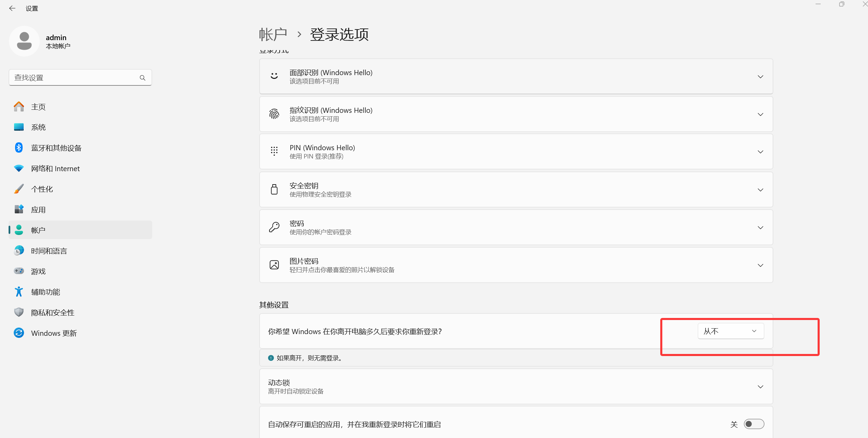Click the 帐户 breadcrumb link
This screenshot has width=868, height=438.
(273, 34)
